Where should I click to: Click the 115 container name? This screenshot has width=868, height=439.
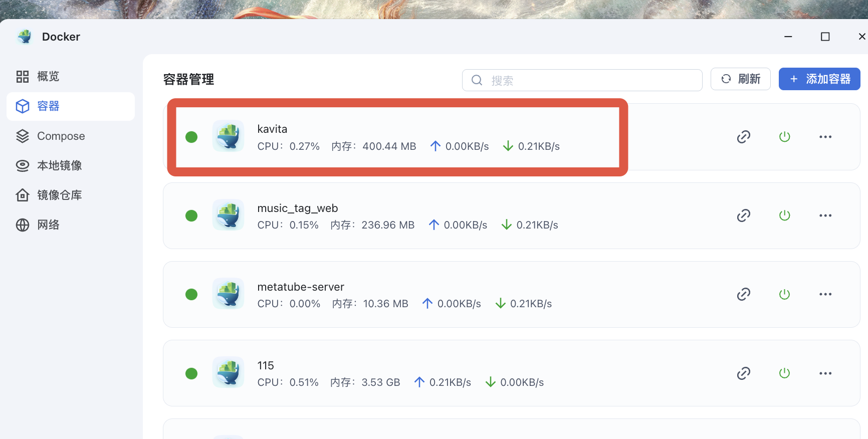tap(266, 365)
